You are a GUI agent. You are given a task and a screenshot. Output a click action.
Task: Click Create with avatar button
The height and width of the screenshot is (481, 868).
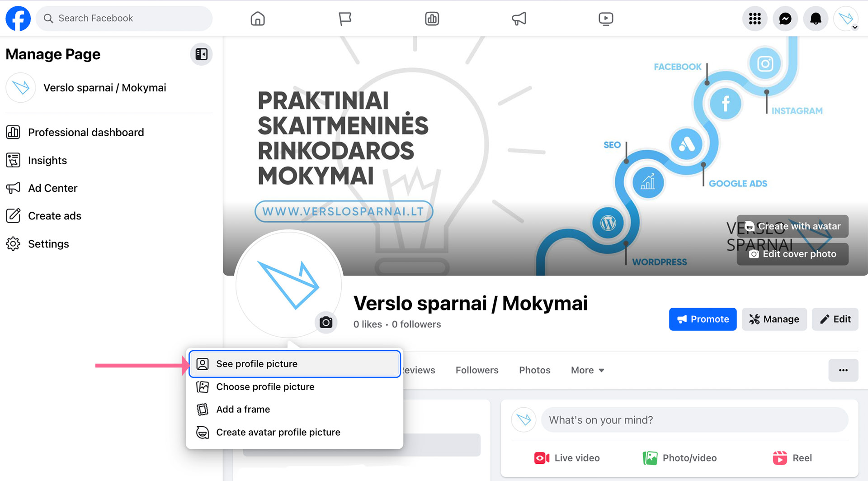pos(793,226)
